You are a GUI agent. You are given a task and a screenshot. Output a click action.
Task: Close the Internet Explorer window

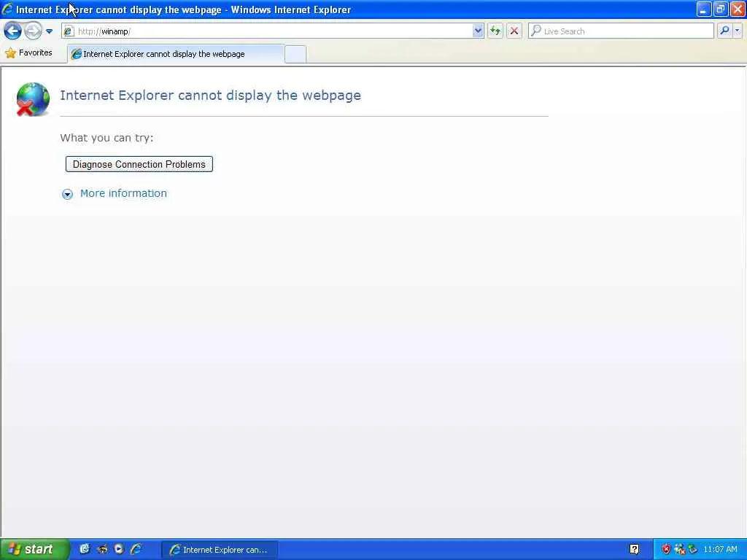pos(738,9)
